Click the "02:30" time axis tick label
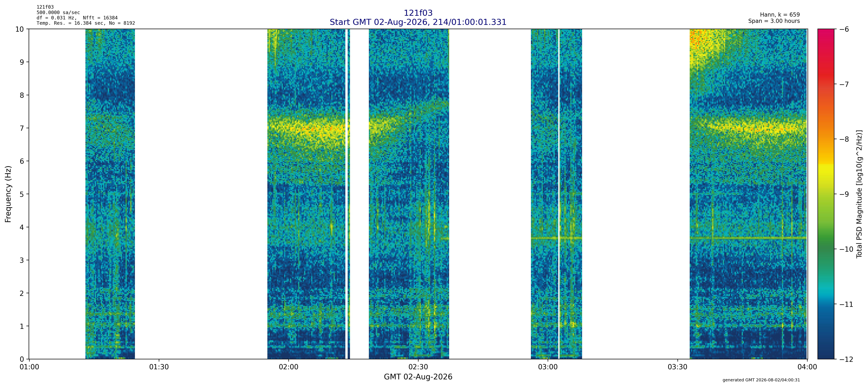Viewport: 868px width, 387px height. pyautogui.click(x=418, y=367)
